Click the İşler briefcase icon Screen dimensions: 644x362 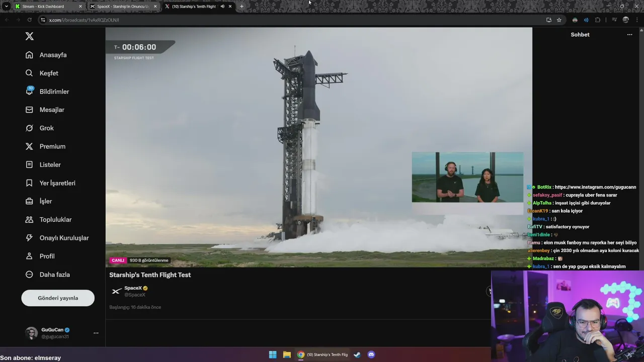29,201
